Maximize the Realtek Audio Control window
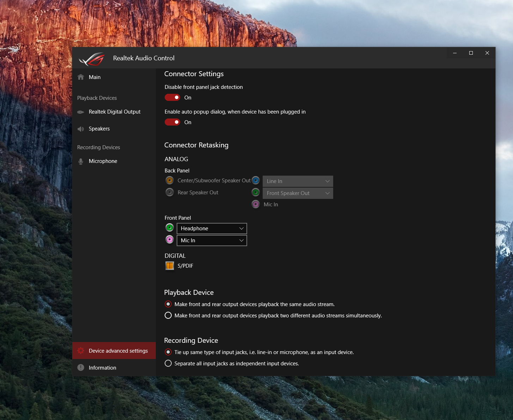 (x=471, y=53)
